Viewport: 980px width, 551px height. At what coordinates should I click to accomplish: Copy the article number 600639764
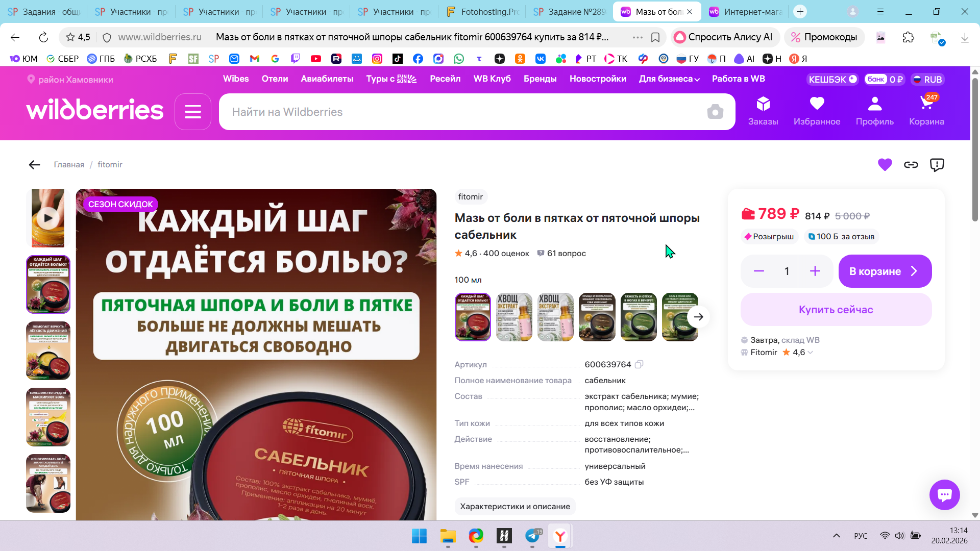point(639,364)
